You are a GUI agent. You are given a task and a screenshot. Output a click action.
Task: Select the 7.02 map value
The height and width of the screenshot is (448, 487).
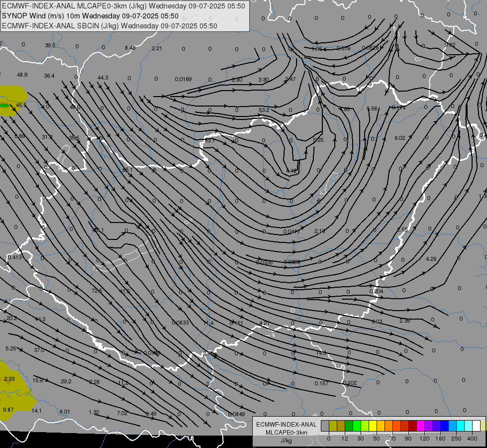point(122,413)
